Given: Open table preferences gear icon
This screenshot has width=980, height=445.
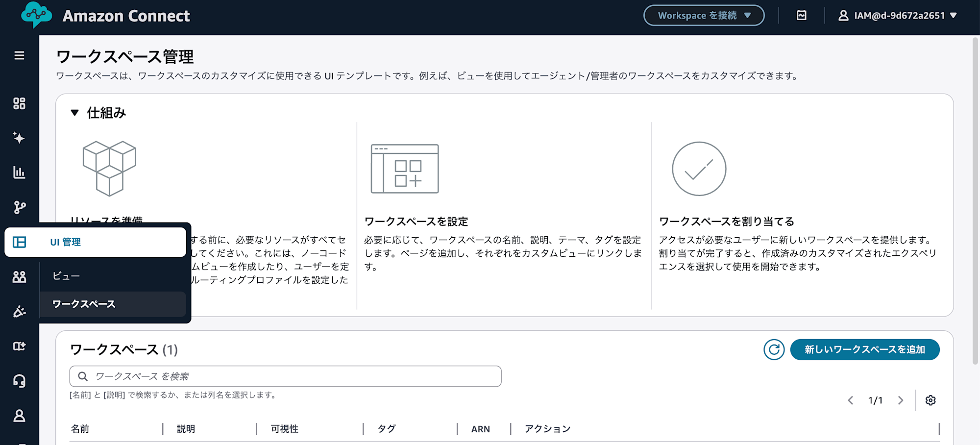Looking at the screenshot, I should click(x=930, y=400).
